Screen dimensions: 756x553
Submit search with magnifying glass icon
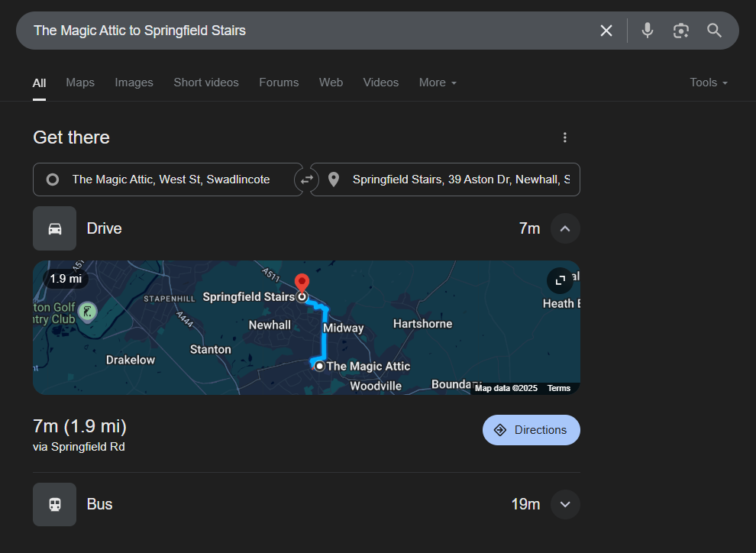tap(714, 31)
